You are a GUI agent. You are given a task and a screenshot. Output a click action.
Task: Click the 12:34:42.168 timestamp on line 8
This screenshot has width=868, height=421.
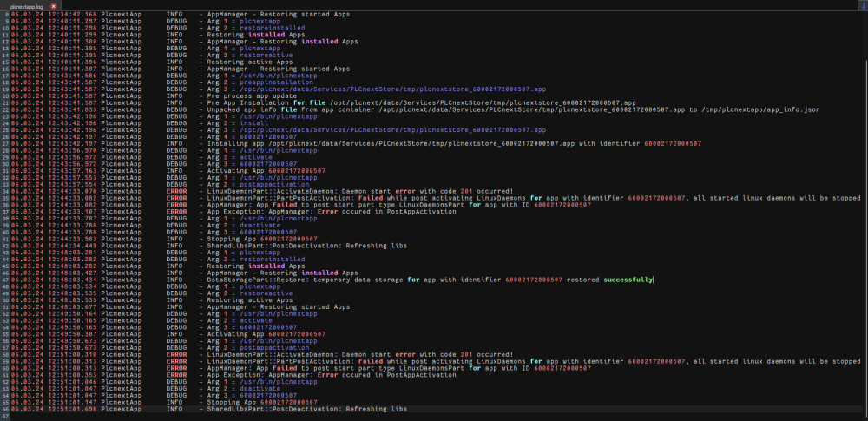coord(74,15)
